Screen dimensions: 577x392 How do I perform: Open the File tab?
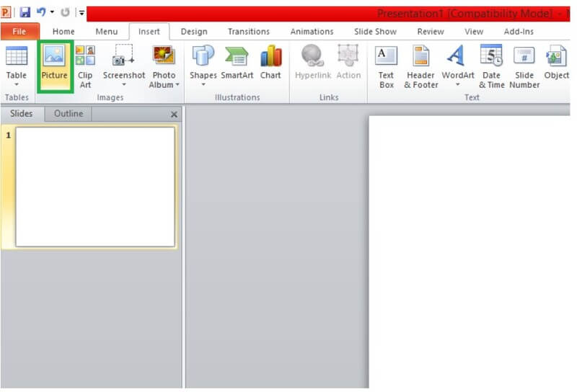(x=19, y=32)
